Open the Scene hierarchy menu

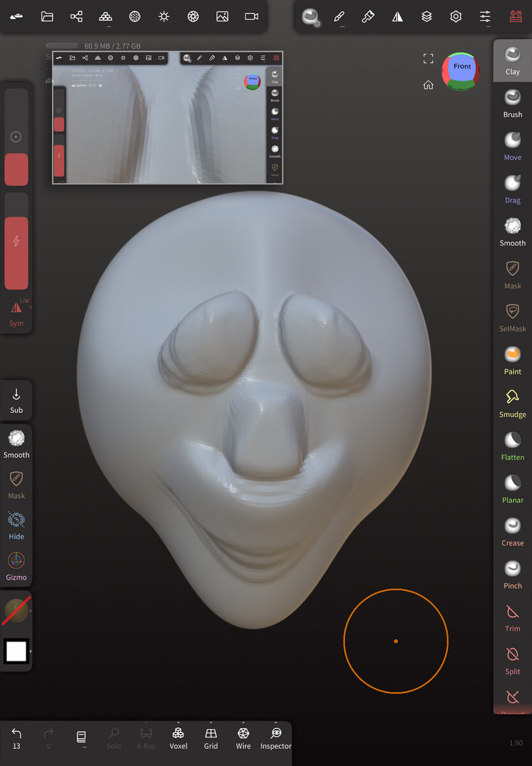point(77,17)
